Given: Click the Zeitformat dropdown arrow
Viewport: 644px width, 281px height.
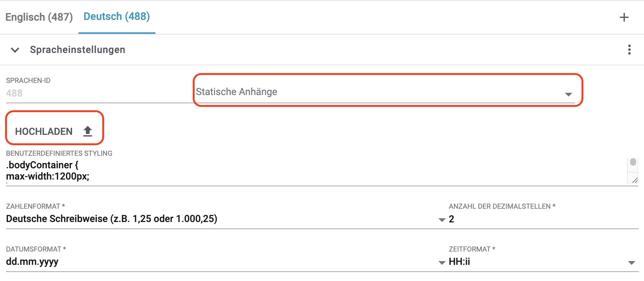Looking at the screenshot, I should pyautogui.click(x=631, y=263).
